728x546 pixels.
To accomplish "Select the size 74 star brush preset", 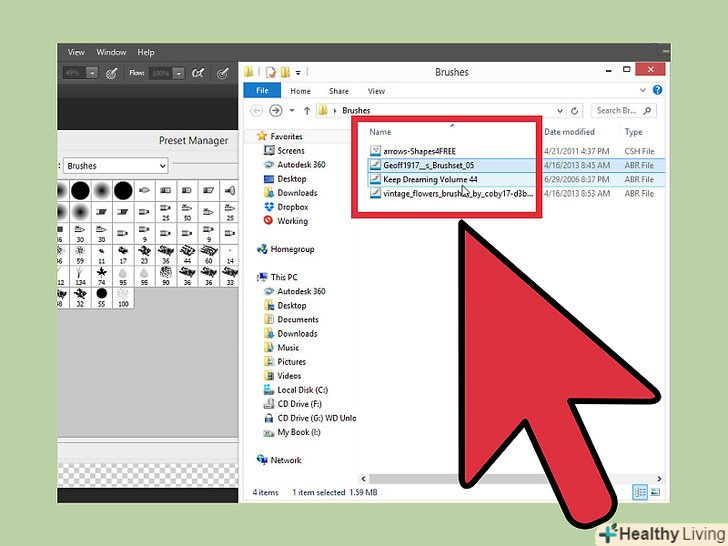I will click(x=102, y=276).
